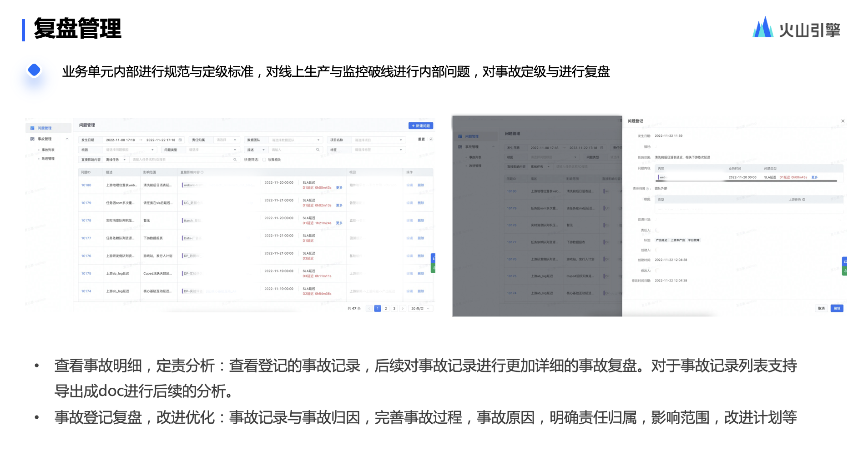Screen dimensions: 868x451
Task: Toggle the 与我相关 checkbox
Action: click(264, 160)
